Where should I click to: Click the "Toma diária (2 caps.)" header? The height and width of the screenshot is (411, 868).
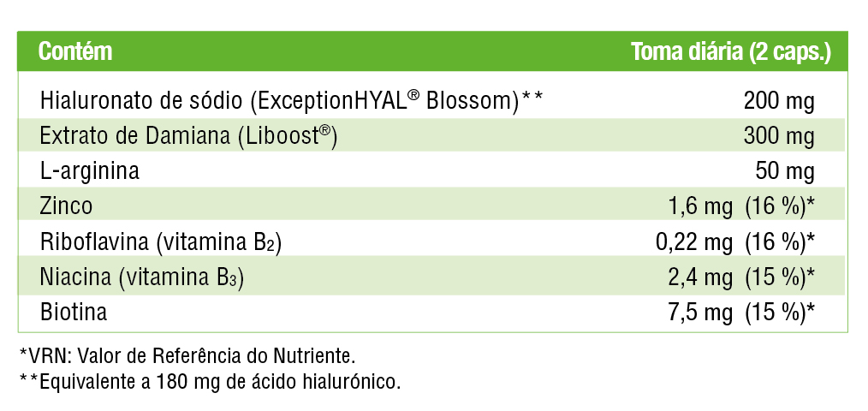point(731,52)
